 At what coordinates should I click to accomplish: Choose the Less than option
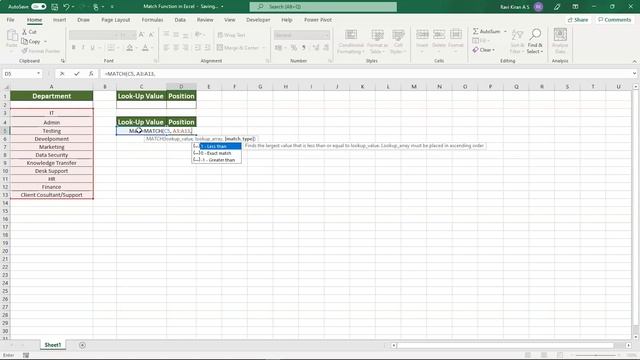pos(216,146)
